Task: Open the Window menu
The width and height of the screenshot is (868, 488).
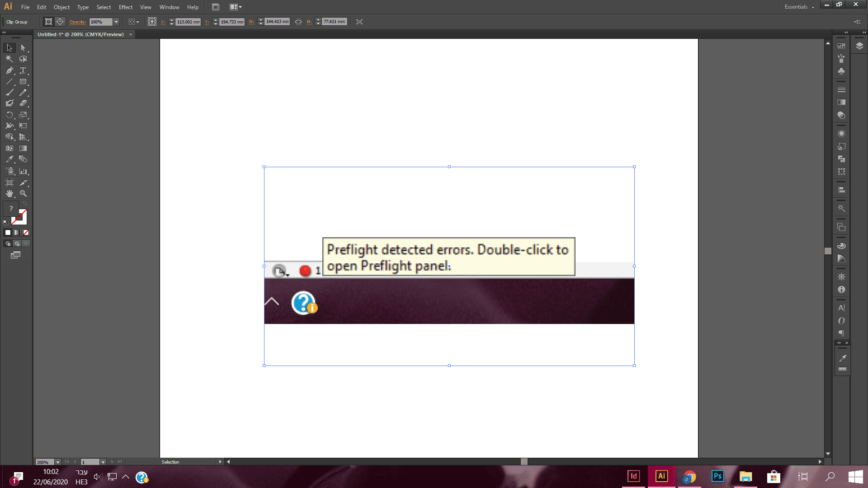Action: click(169, 7)
